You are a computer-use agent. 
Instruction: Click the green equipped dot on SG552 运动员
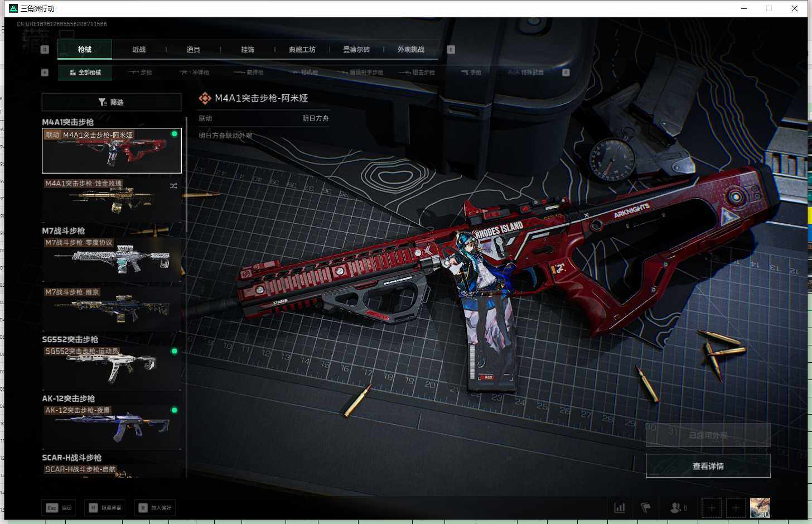click(175, 352)
